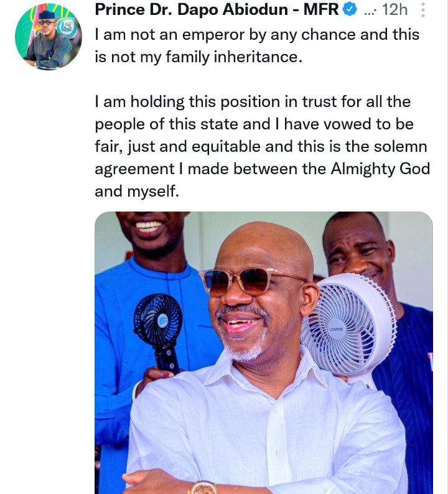Click the gold wristwatch in the photo

coord(203,488)
